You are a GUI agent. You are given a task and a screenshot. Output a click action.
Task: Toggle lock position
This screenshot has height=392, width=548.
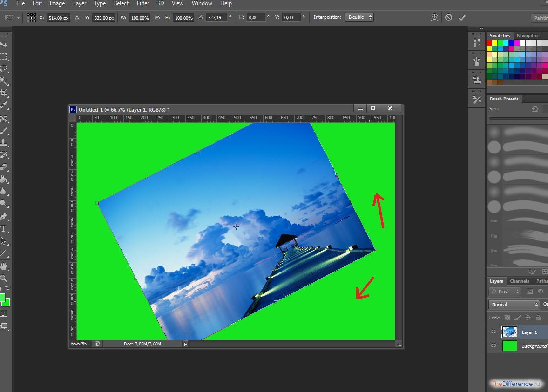coord(528,318)
